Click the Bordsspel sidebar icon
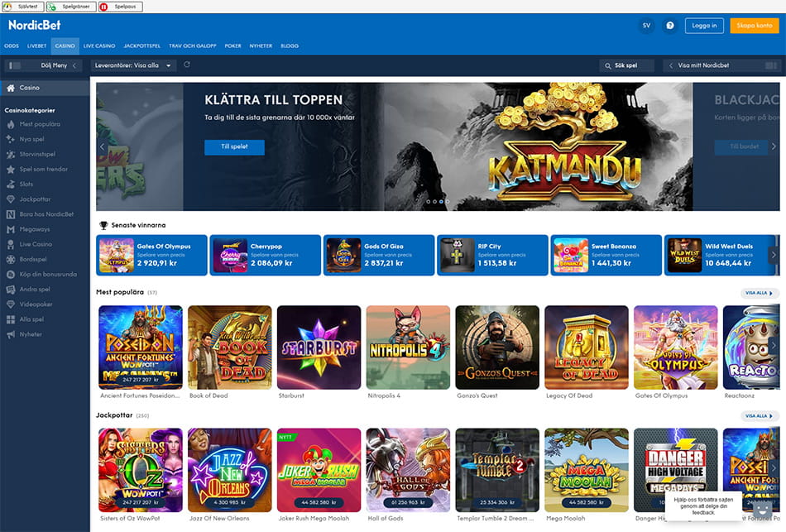The width and height of the screenshot is (786, 532). point(11,260)
